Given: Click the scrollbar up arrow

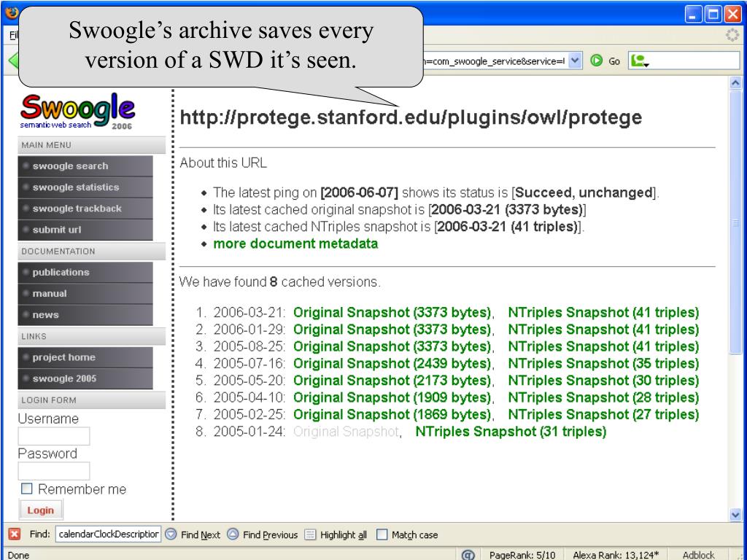Looking at the screenshot, I should [x=735, y=83].
